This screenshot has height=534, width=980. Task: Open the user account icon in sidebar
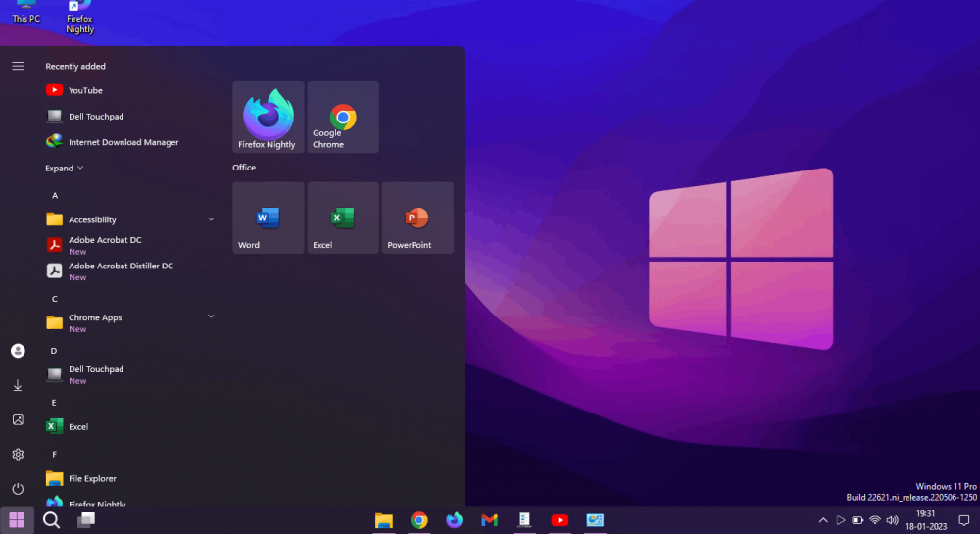click(18, 351)
